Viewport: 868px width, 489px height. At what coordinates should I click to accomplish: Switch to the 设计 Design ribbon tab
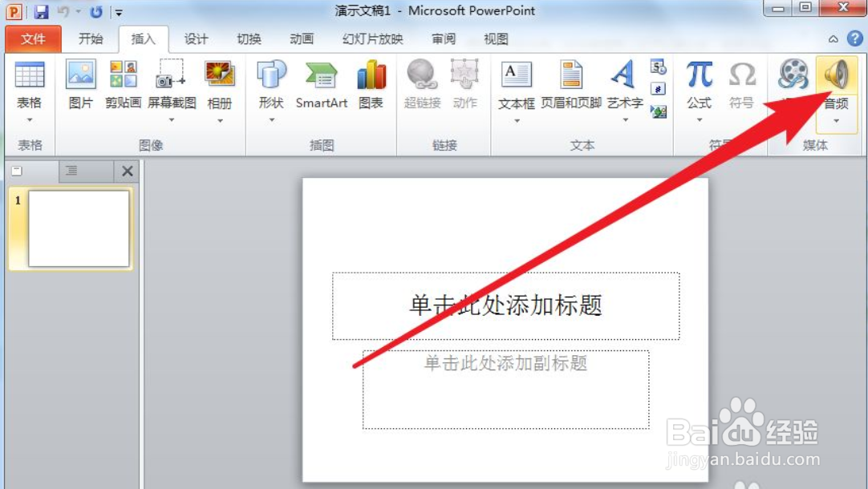[195, 38]
